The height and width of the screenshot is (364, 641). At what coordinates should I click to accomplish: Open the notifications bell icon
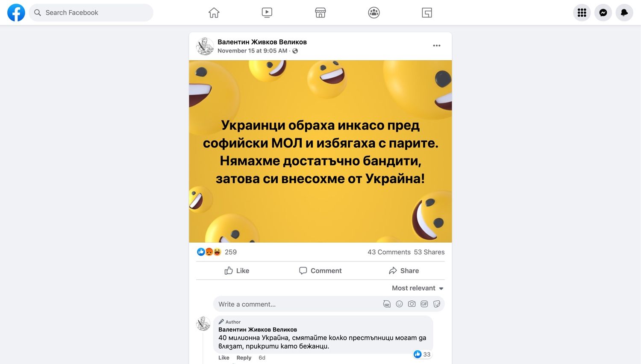tap(624, 13)
